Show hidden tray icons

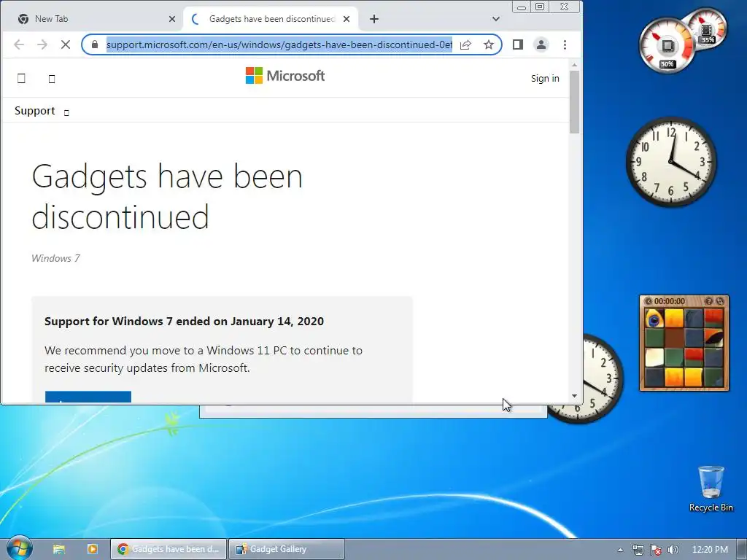coord(620,550)
